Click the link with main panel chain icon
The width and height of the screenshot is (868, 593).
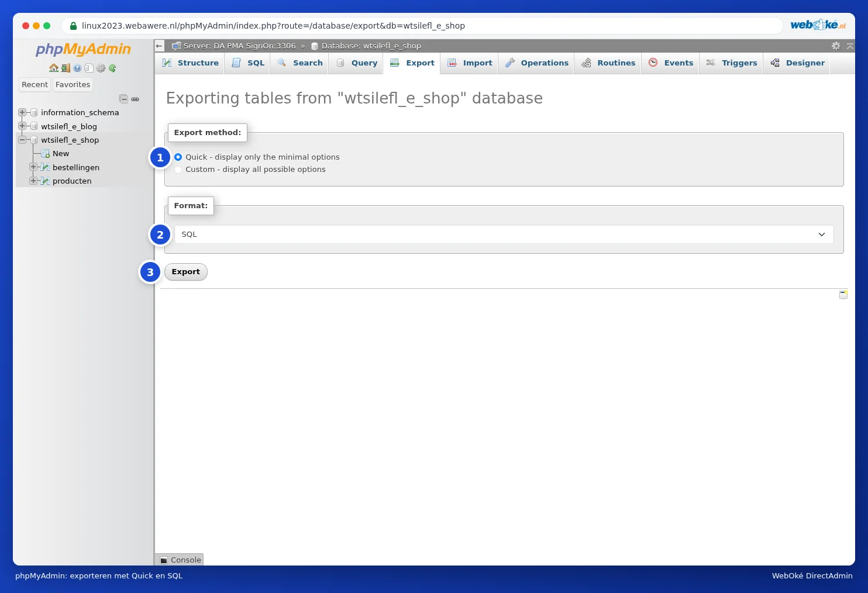coord(135,99)
